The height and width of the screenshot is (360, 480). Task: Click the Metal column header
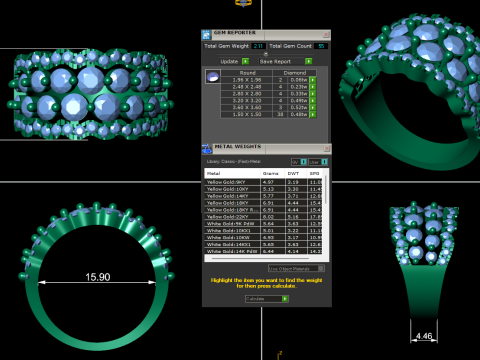232,173
